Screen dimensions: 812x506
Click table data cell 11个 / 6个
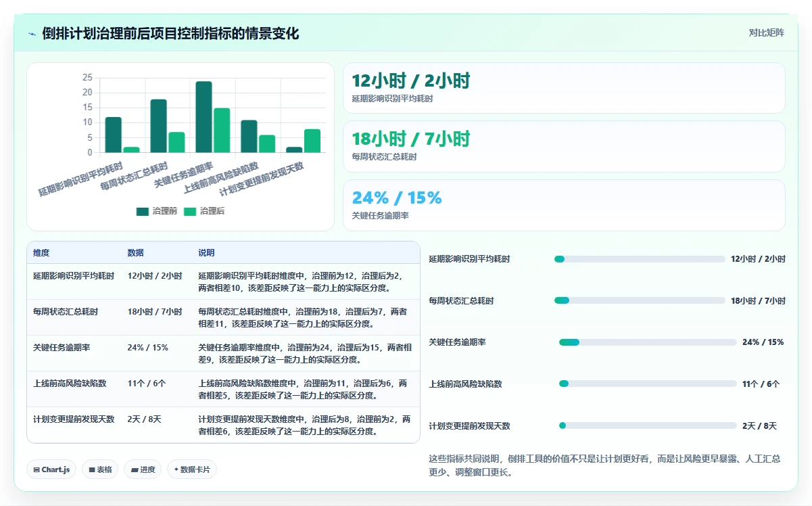(x=146, y=384)
